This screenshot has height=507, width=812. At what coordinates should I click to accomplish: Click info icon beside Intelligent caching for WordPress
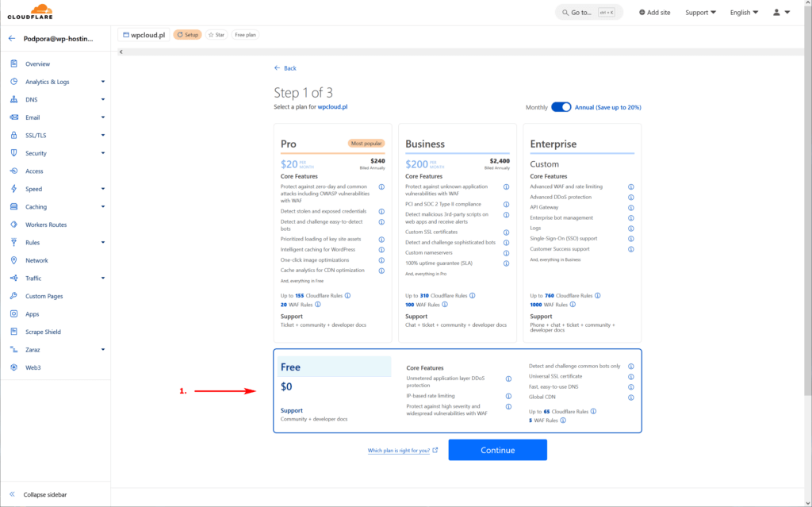pos(381,249)
